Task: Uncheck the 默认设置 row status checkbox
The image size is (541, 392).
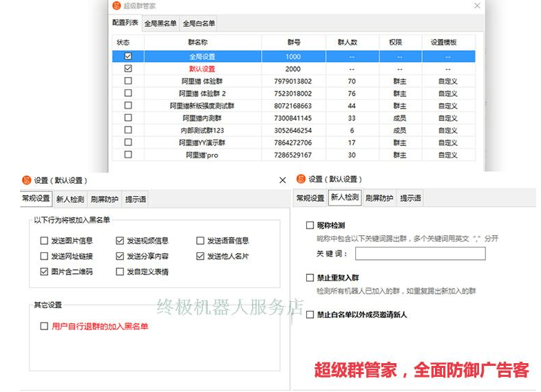Action: click(128, 69)
